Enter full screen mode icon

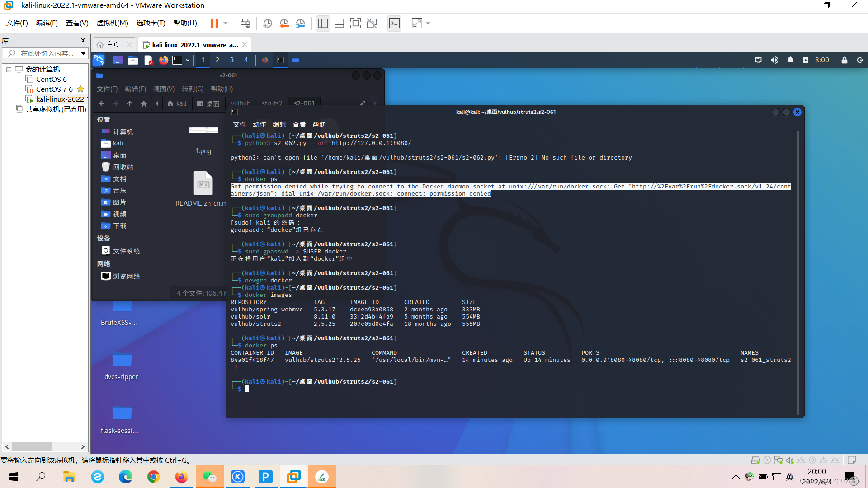point(355,23)
